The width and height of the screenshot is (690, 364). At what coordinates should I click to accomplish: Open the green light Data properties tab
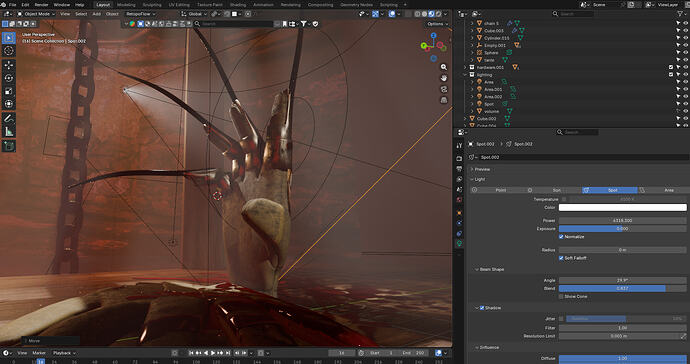(x=459, y=243)
